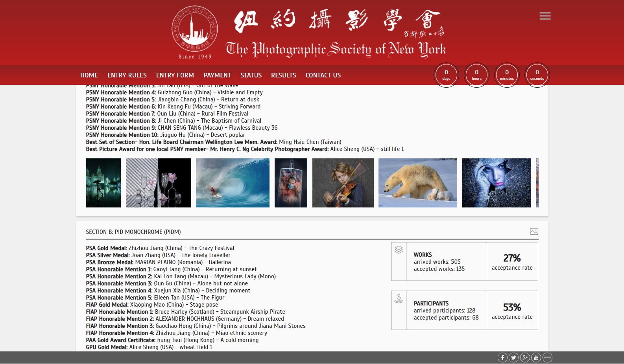The width and height of the screenshot is (624, 364).
Task: Click the WWW website footer icon
Action: click(547, 357)
